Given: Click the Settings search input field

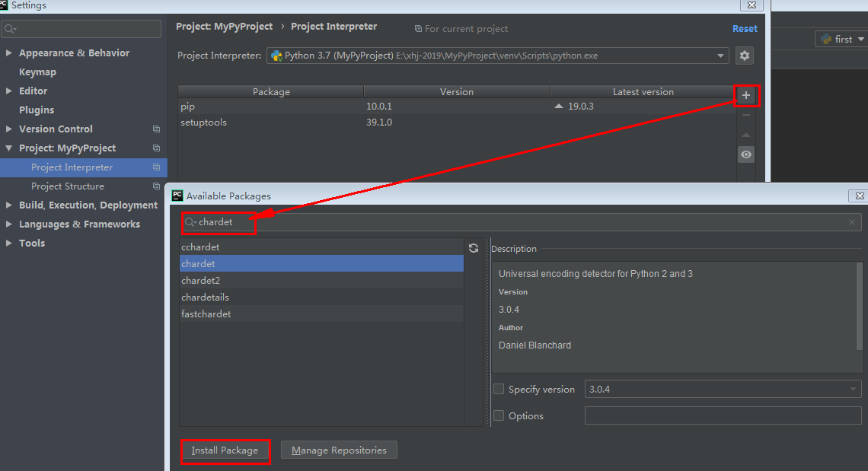Looking at the screenshot, I should coord(81,29).
